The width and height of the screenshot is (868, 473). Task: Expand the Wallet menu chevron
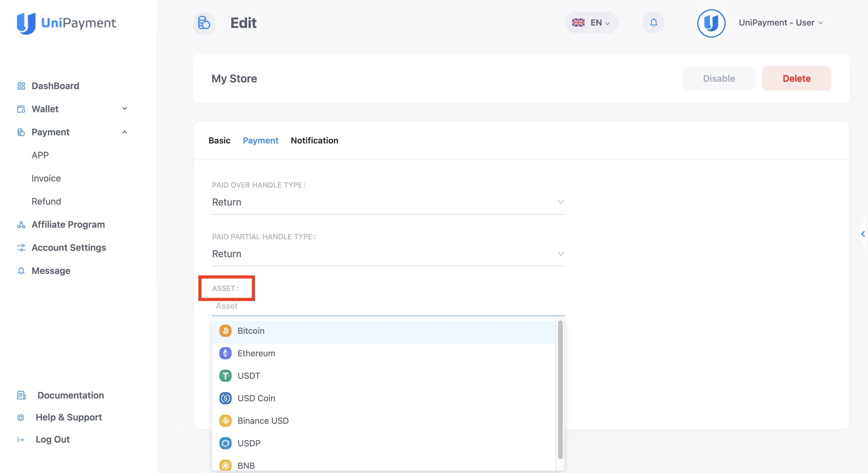click(124, 109)
